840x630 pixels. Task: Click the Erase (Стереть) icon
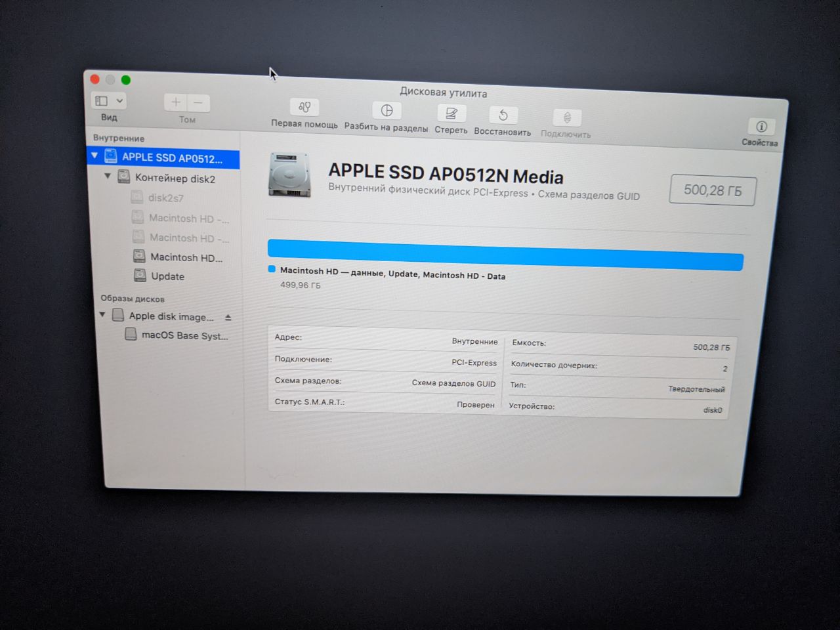(x=451, y=114)
